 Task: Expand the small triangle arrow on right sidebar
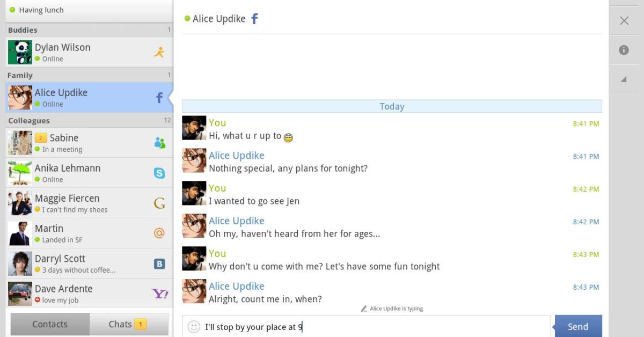point(624,79)
